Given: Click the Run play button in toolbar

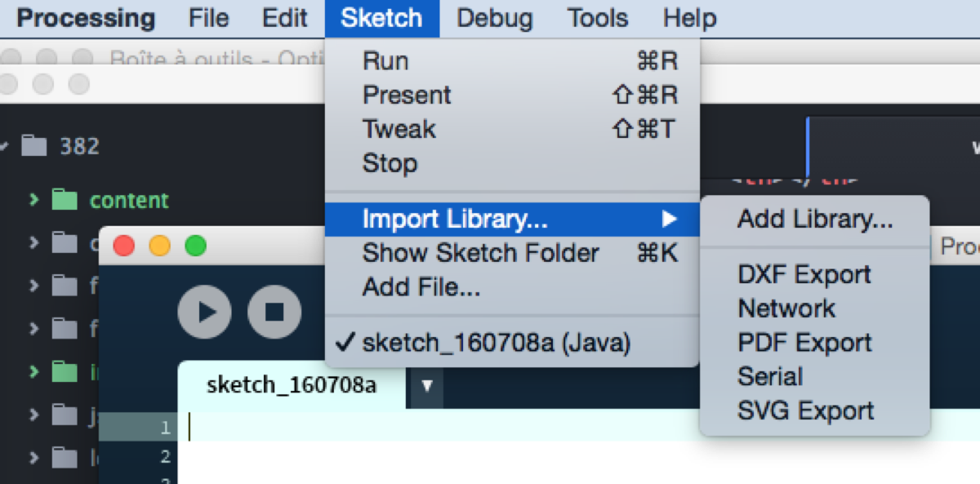Looking at the screenshot, I should tap(204, 312).
